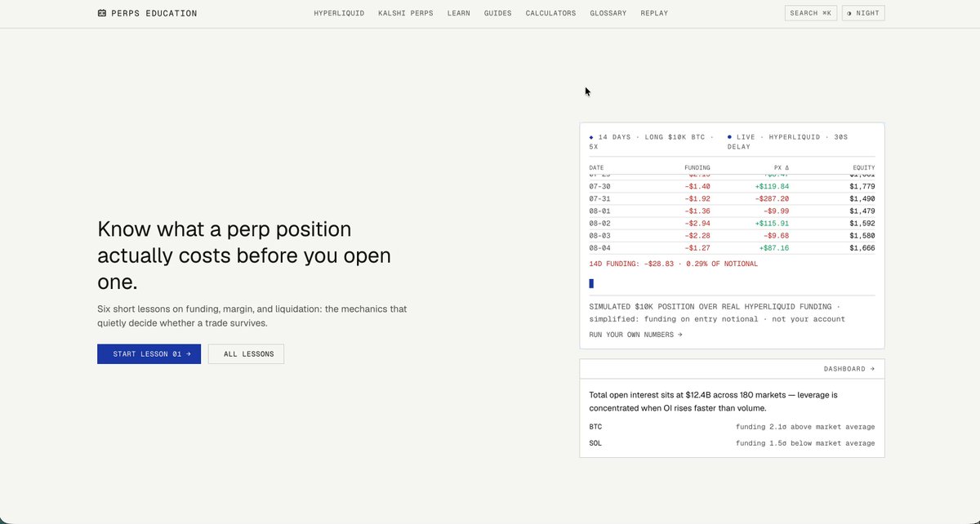The image size is (980, 524).
Task: Open the Dashboard link
Action: 849,369
